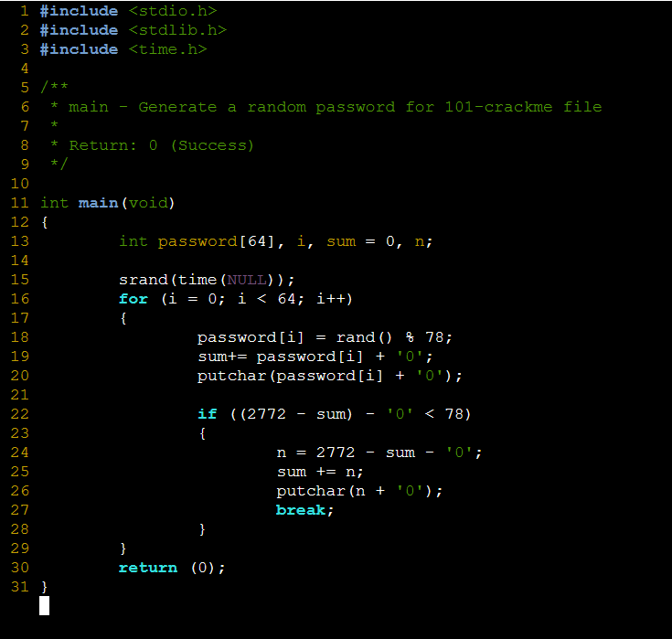Click the 'sum += n;' statement
This screenshot has height=639, width=672.
pos(320,473)
